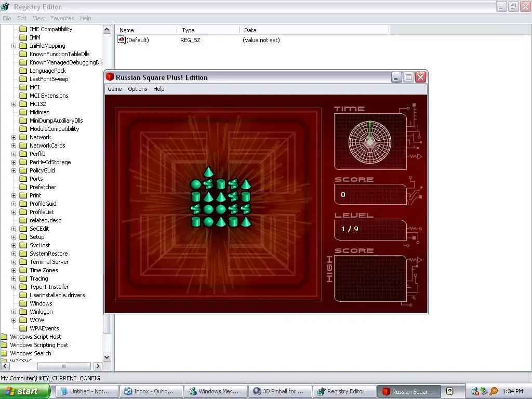
Task: Expand the MCI32 key
Action: click(x=14, y=104)
